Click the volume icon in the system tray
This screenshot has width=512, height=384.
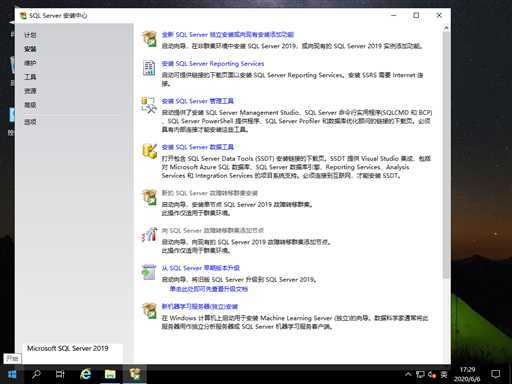[x=432, y=374]
